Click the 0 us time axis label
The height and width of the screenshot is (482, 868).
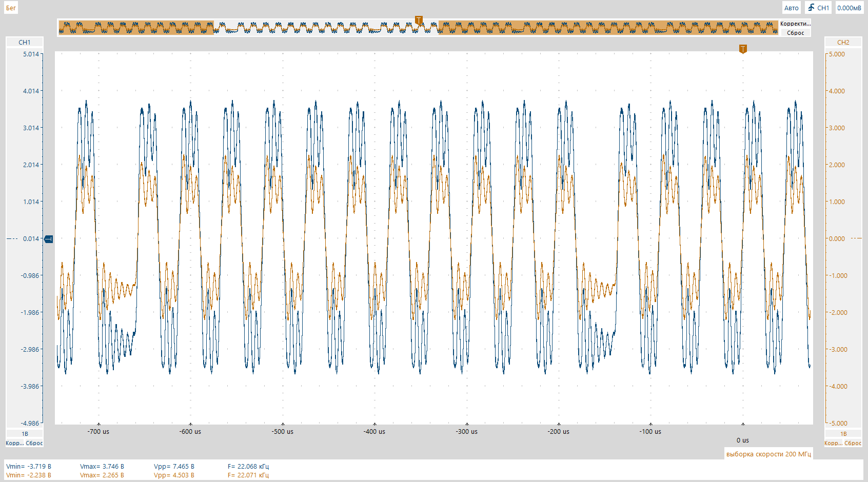point(743,440)
